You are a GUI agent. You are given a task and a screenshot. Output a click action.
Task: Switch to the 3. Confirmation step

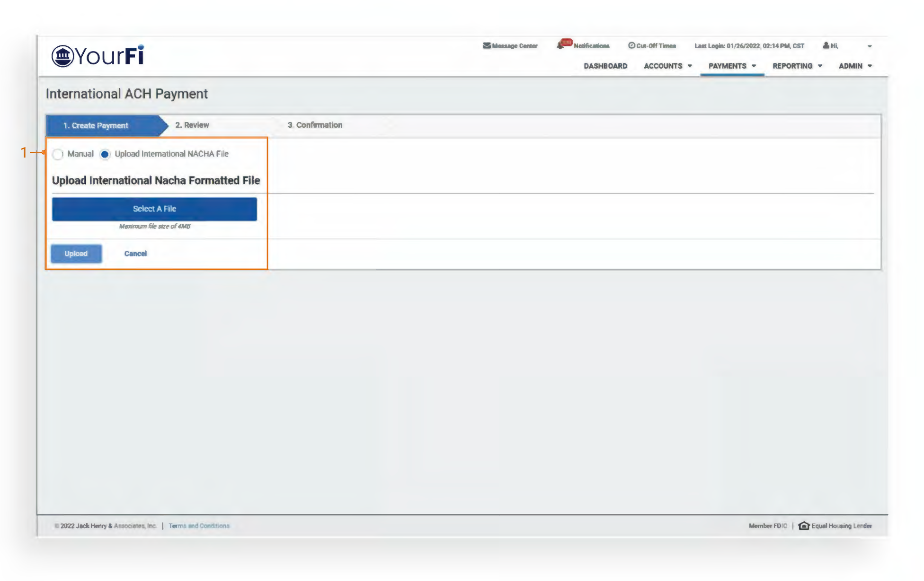click(x=315, y=125)
